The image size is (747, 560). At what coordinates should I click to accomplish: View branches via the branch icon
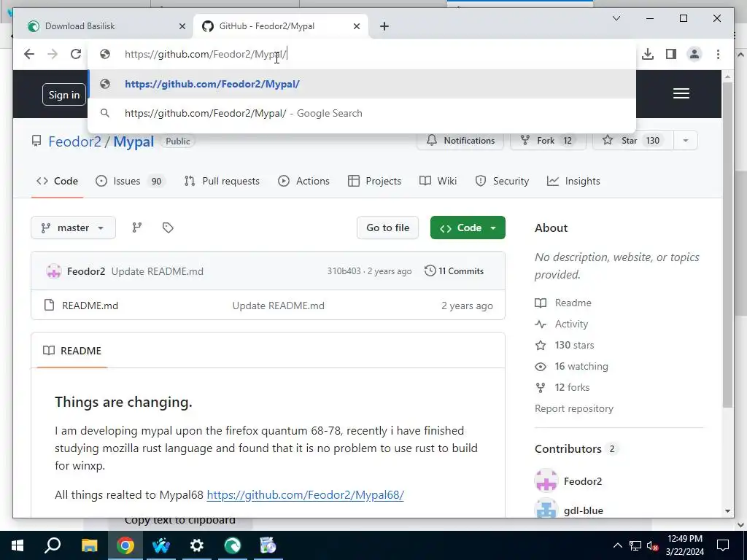pyautogui.click(x=136, y=227)
